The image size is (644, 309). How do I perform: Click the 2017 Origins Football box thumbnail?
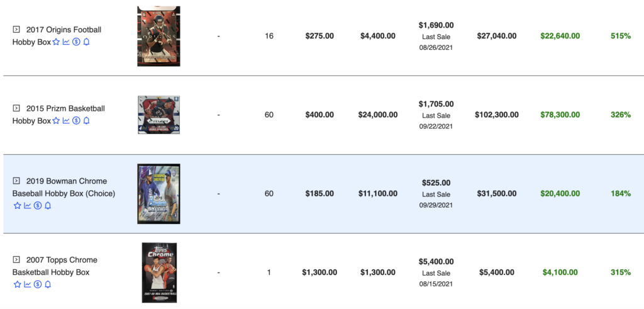(158, 36)
